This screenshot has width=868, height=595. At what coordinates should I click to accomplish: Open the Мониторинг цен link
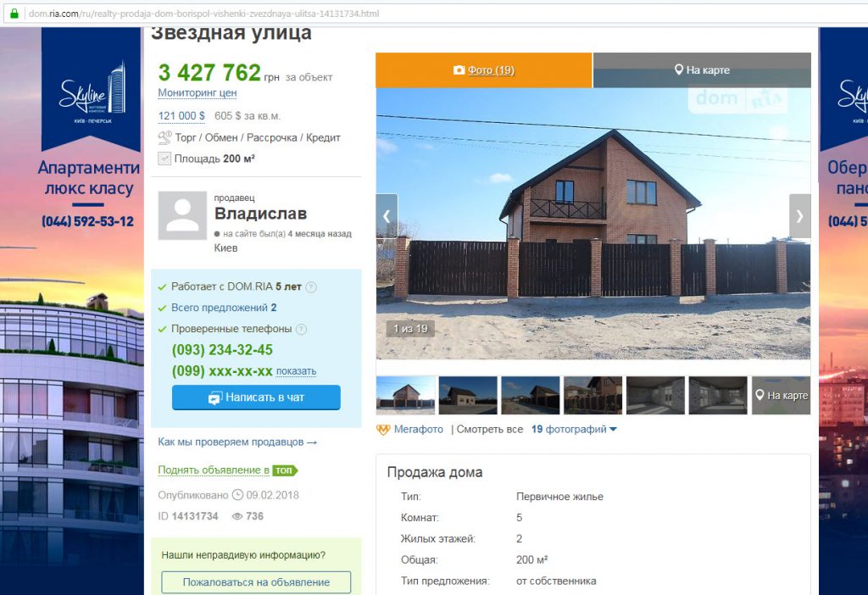click(x=197, y=93)
